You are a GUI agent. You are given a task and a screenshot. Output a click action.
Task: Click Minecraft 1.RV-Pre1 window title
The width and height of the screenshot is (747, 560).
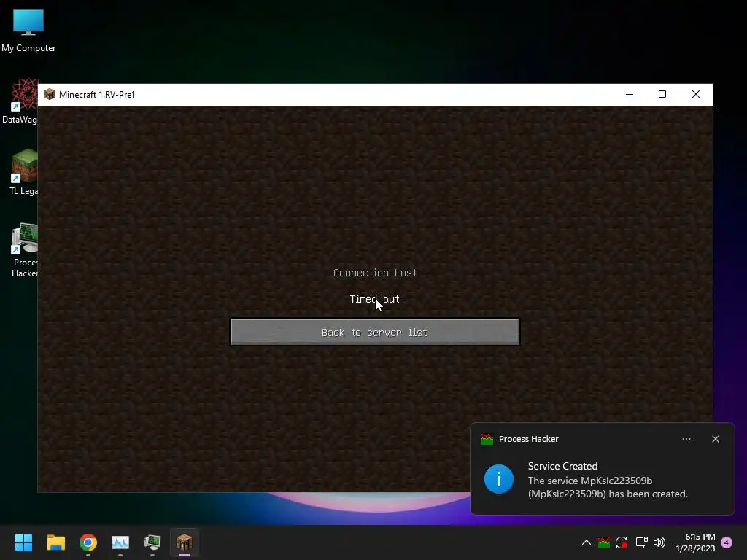(x=97, y=94)
